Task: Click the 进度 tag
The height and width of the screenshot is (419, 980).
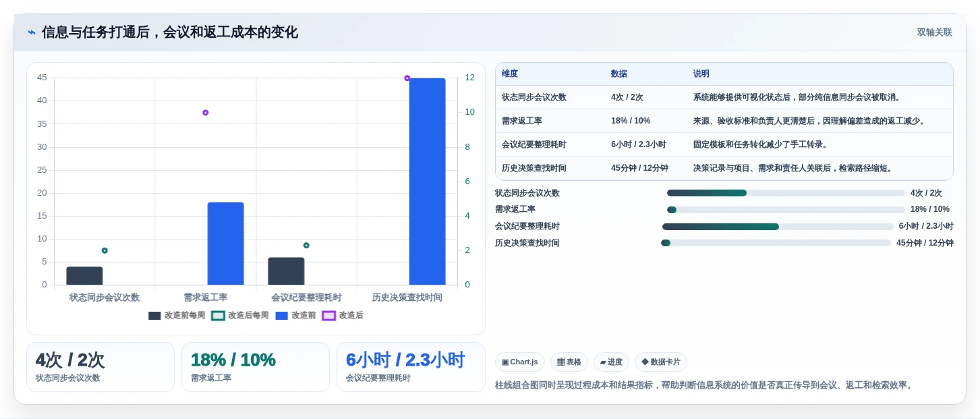Action: (611, 362)
